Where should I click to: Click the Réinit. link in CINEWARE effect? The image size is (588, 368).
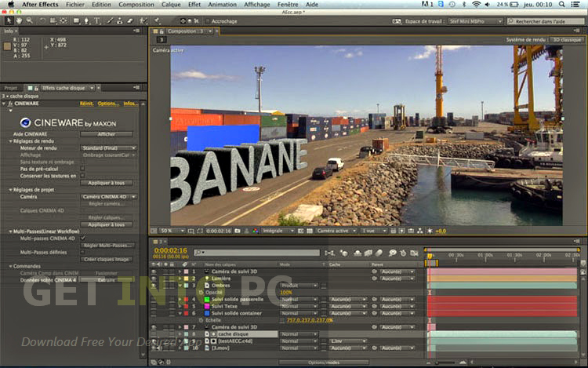86,104
